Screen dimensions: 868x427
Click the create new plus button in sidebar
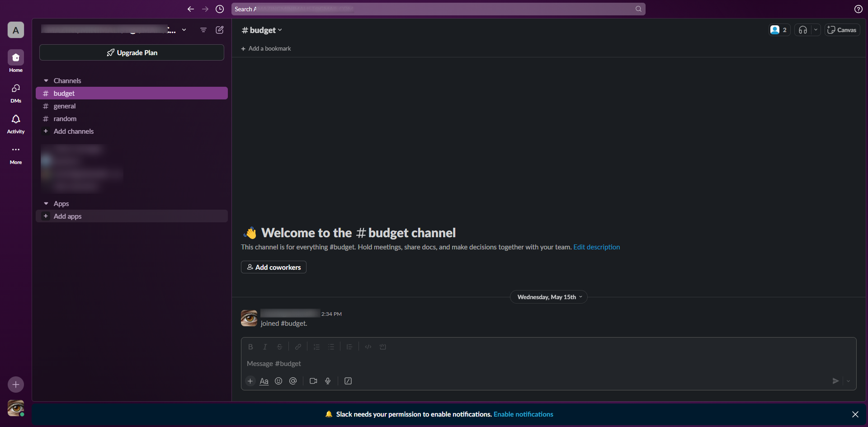(x=16, y=385)
